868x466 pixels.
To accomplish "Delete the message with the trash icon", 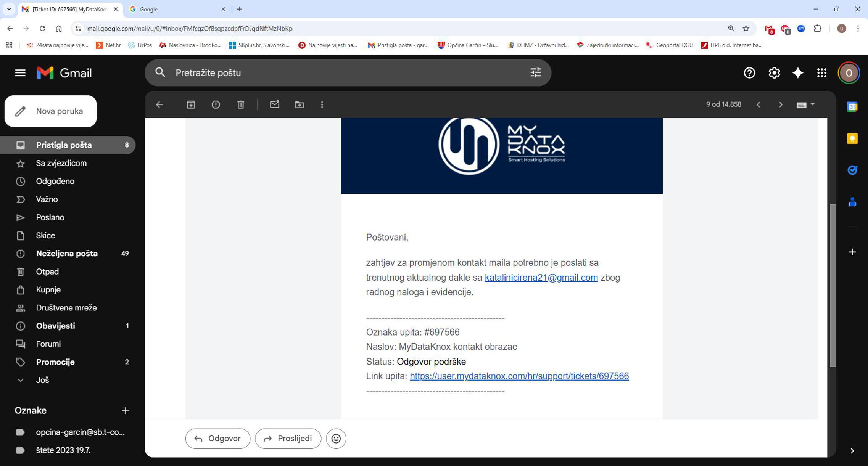I will [240, 104].
